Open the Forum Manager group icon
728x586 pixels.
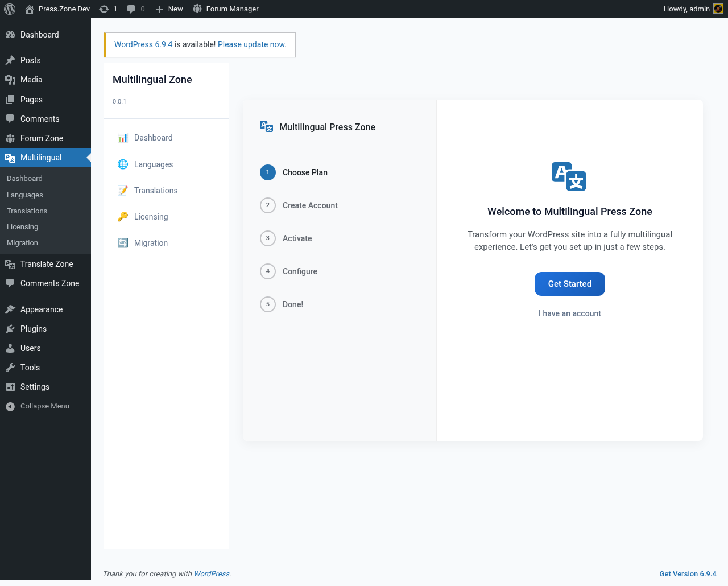tap(197, 9)
